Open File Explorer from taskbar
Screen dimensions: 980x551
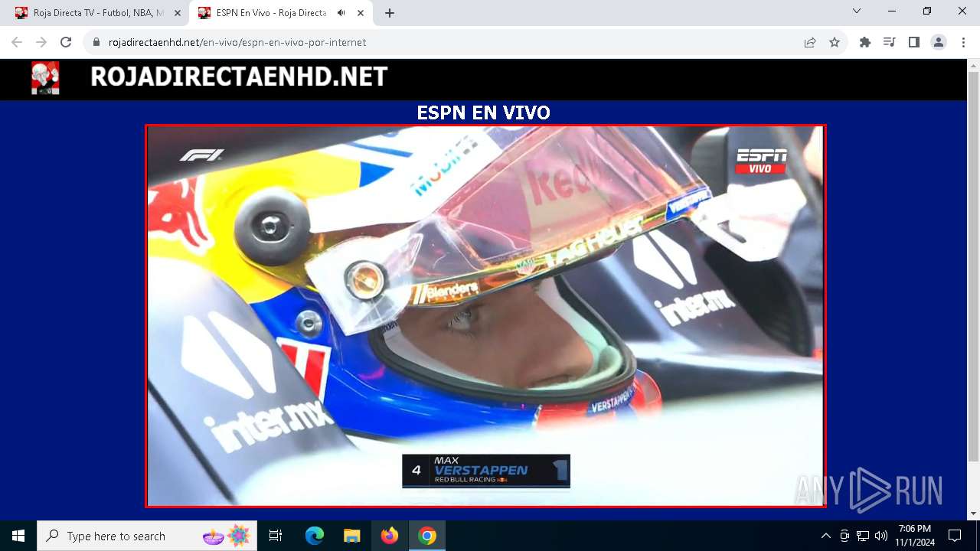pos(352,536)
